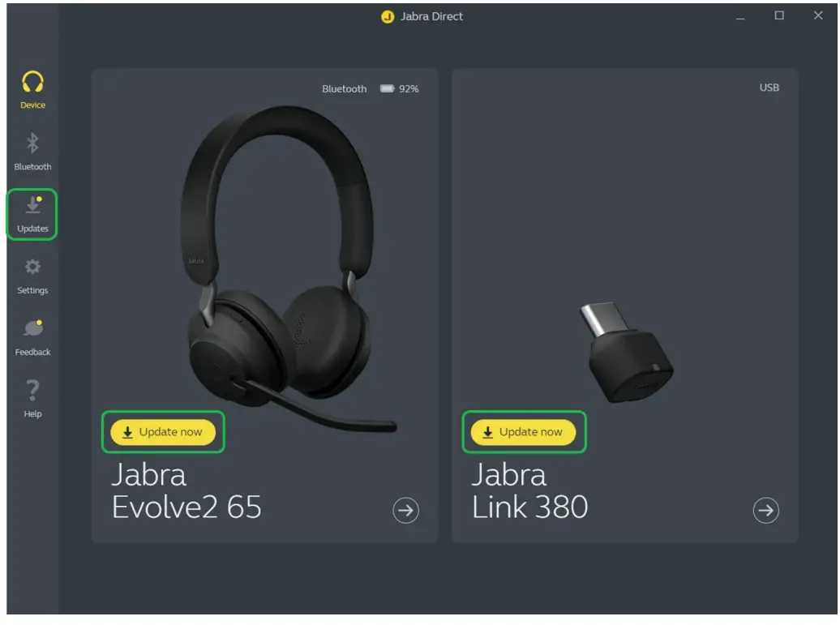Click the Evolve2 65 battery icon
This screenshot has width=840, height=625.
tap(387, 88)
